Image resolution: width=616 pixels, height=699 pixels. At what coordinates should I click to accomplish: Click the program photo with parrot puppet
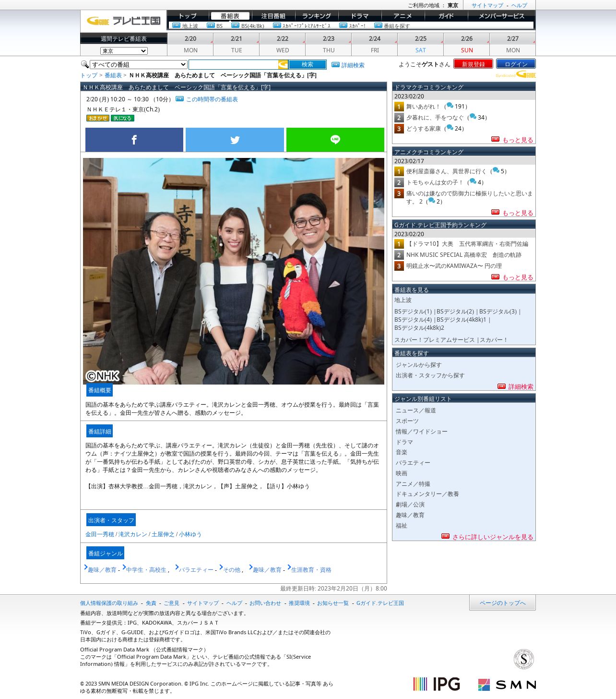coord(234,271)
